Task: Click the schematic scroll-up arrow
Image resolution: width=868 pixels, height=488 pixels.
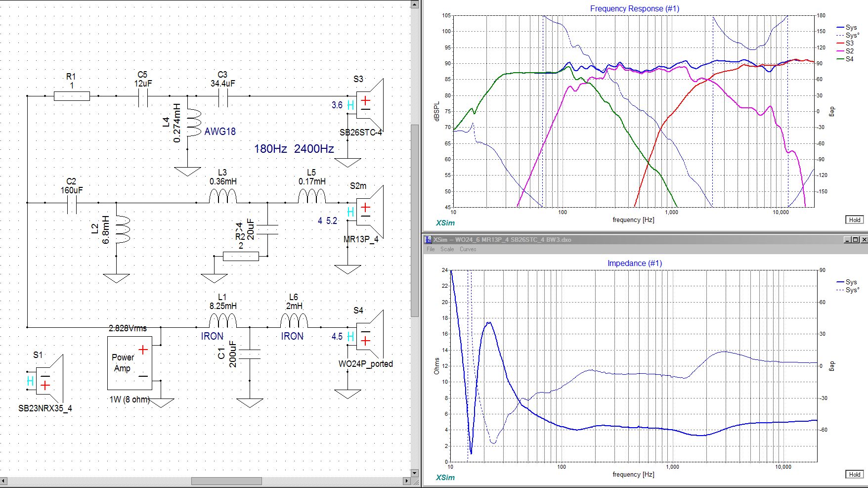Action: pyautogui.click(x=415, y=4)
